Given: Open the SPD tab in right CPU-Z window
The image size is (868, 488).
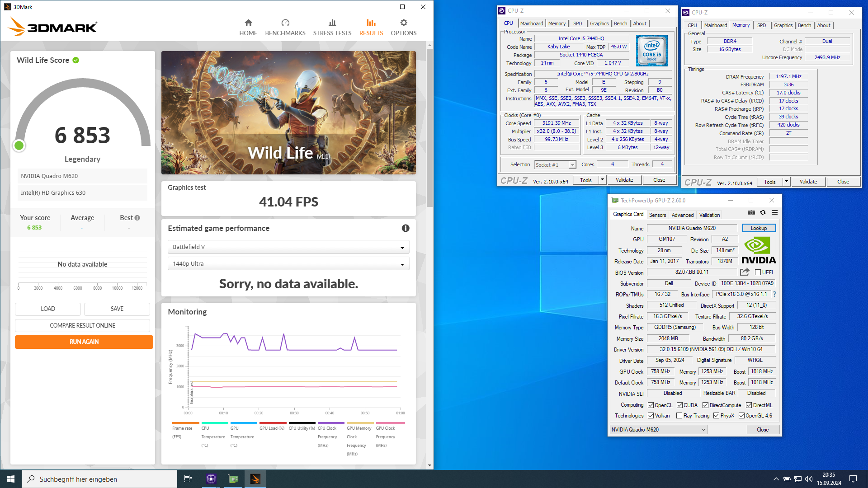Looking at the screenshot, I should pyautogui.click(x=761, y=25).
